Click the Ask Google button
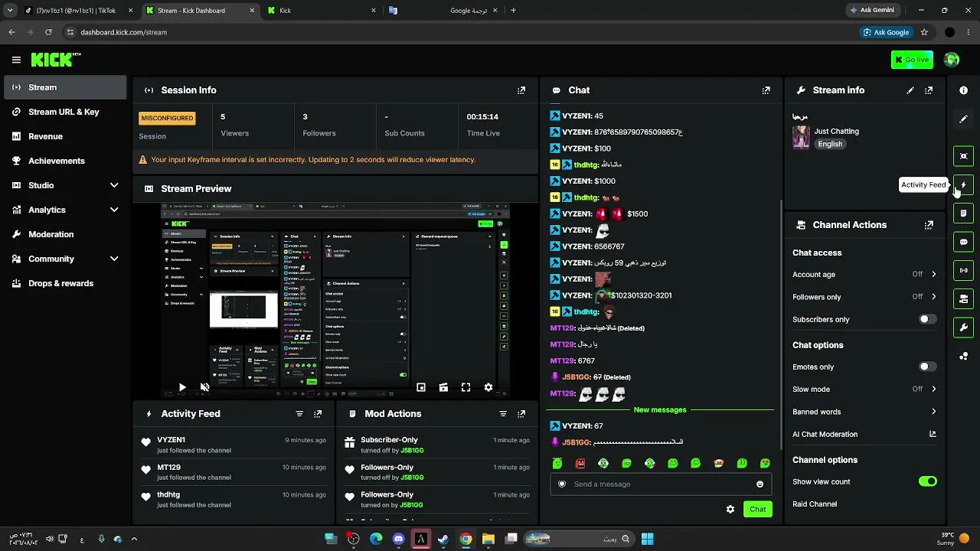980x551 pixels. [886, 32]
